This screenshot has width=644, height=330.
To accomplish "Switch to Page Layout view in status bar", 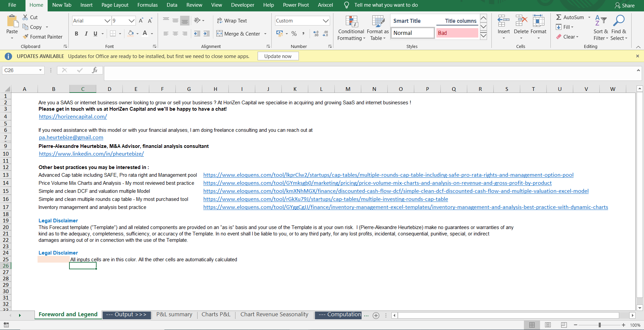I will (x=548, y=325).
